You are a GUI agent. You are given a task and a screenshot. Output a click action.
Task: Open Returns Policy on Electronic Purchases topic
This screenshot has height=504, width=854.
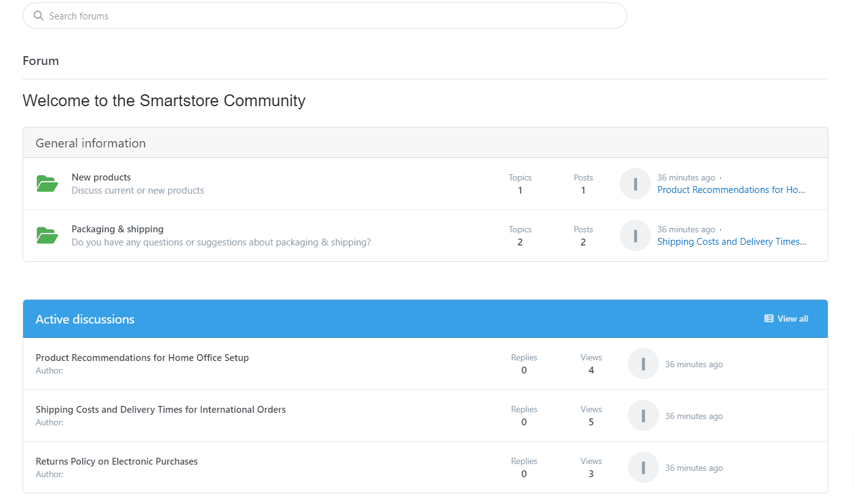tap(116, 462)
